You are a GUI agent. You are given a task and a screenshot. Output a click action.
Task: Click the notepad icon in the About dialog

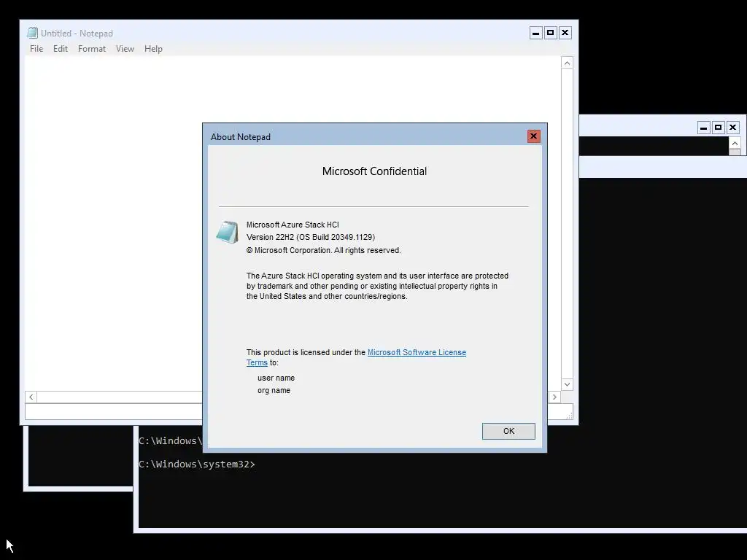click(228, 233)
